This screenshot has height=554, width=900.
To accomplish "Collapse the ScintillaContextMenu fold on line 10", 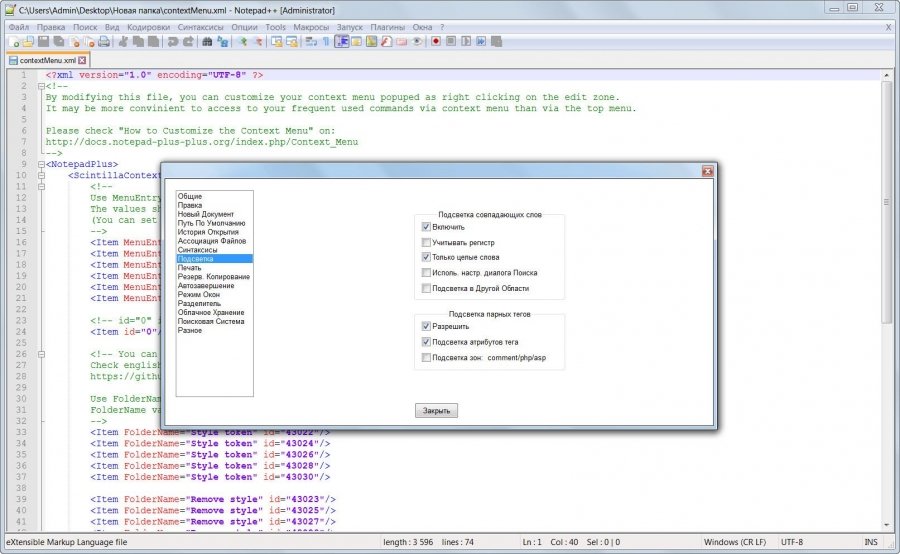I will [41, 175].
